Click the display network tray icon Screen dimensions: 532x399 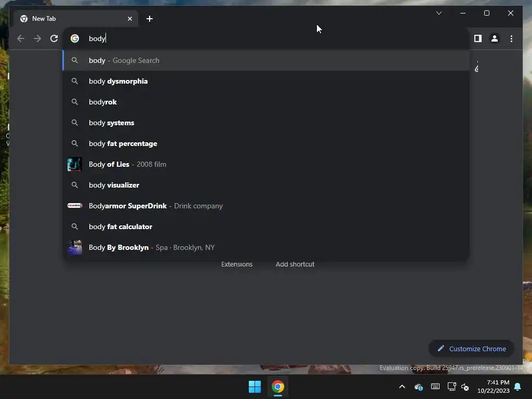451,387
